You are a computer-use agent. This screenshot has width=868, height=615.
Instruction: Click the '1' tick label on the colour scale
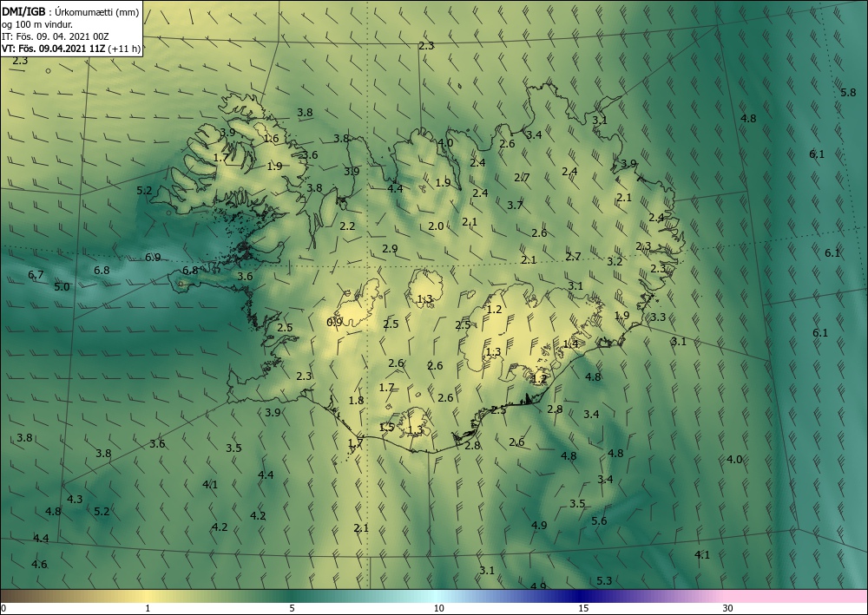coord(148,608)
